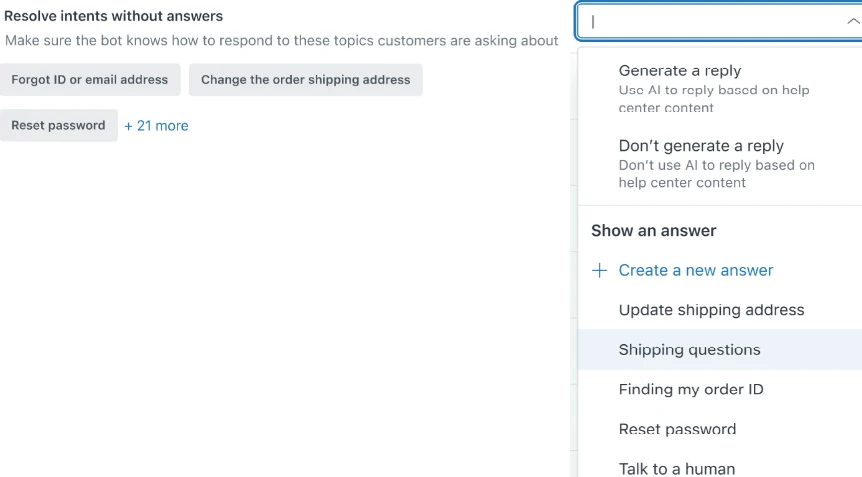
Task: Choose the Shipping questions answer
Action: [x=720, y=350]
